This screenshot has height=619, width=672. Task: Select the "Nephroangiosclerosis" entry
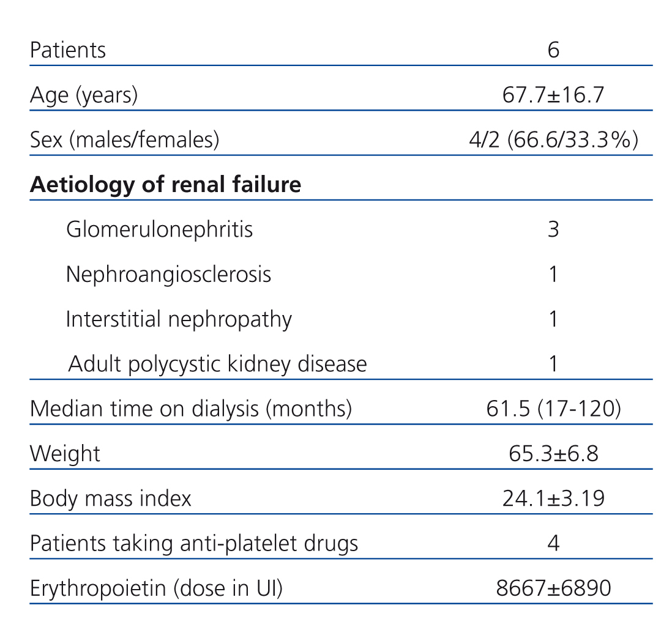(x=168, y=274)
